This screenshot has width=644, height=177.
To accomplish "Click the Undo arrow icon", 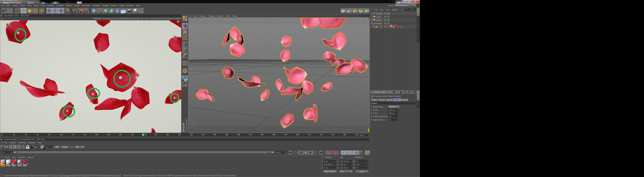I will (x=4, y=11).
